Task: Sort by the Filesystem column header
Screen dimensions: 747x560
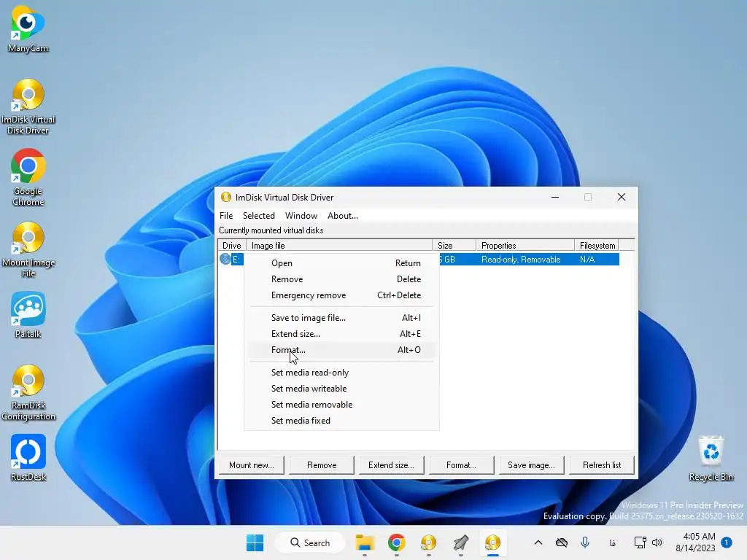Action: click(x=597, y=245)
